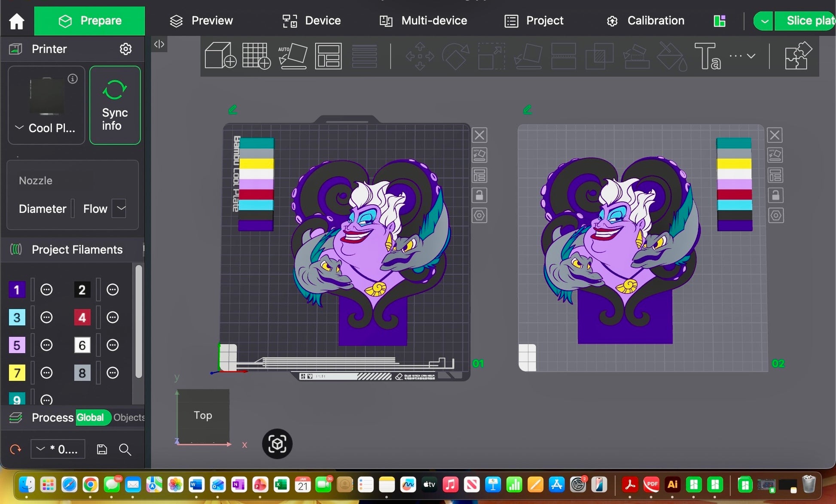This screenshot has width=836, height=504.
Task: Select filament 4 red color swatch
Action: tap(82, 317)
